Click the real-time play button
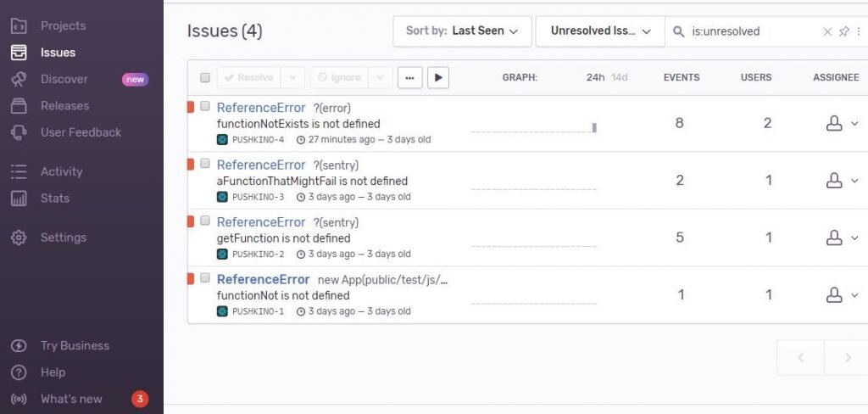The image size is (868, 414). 438,77
